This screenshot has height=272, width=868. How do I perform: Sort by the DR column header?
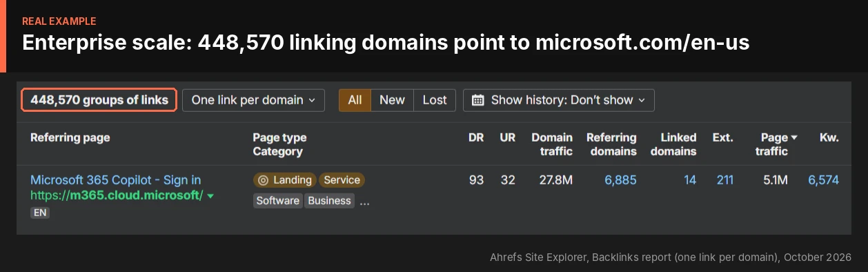(476, 137)
